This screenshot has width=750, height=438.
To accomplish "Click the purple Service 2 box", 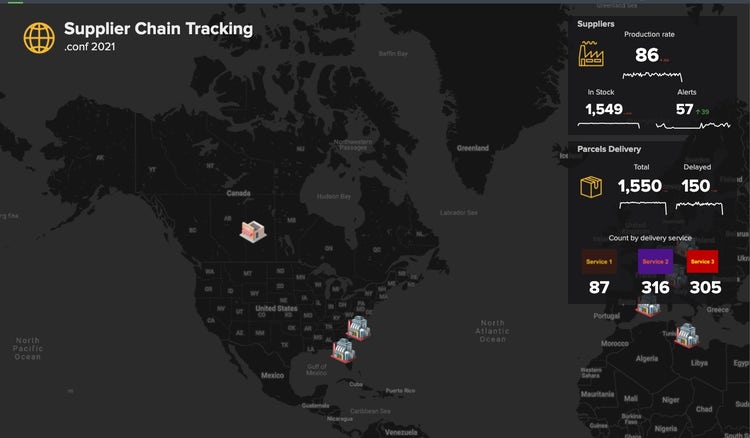I will [655, 262].
